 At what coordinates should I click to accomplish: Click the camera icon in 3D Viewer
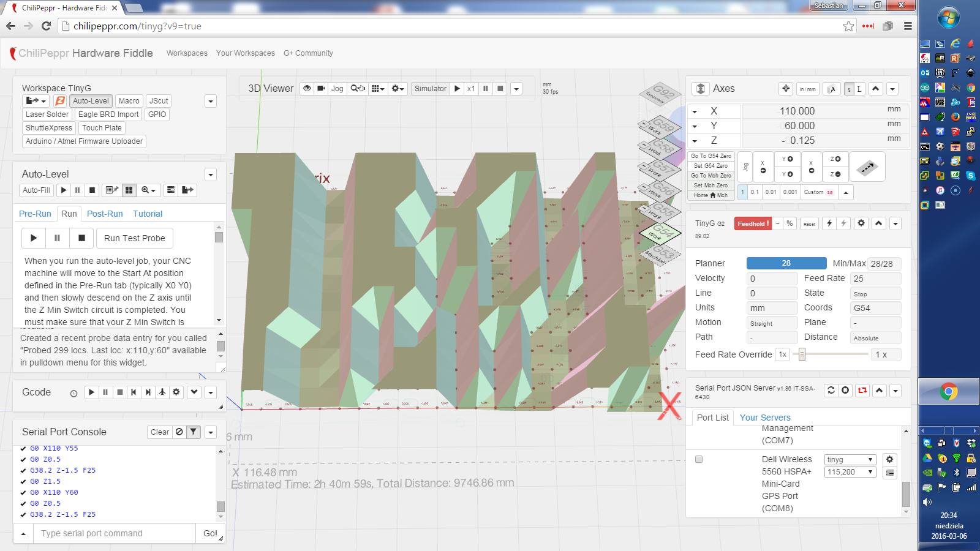[x=321, y=89]
